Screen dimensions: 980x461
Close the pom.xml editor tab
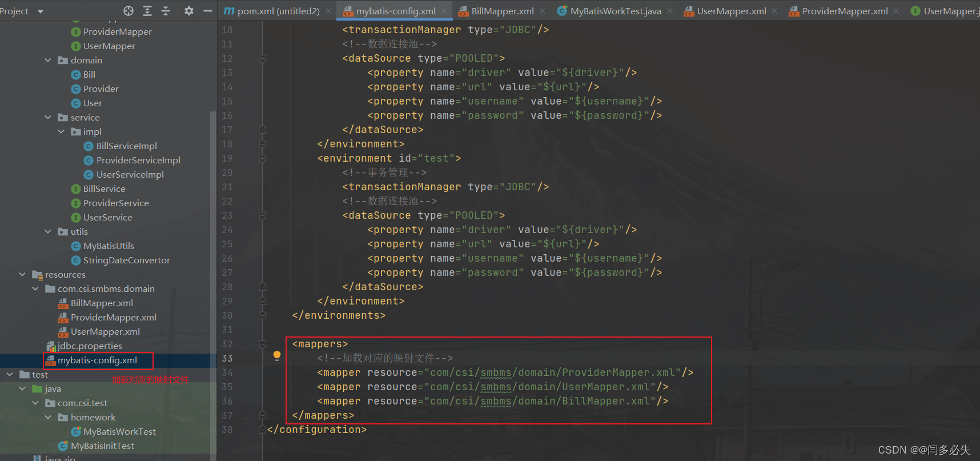pos(328,11)
